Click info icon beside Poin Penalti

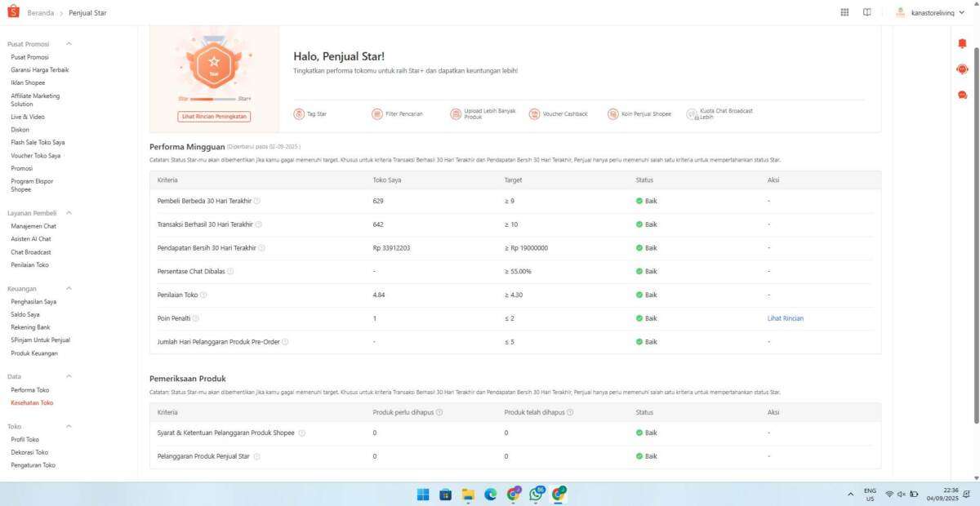[x=196, y=319]
